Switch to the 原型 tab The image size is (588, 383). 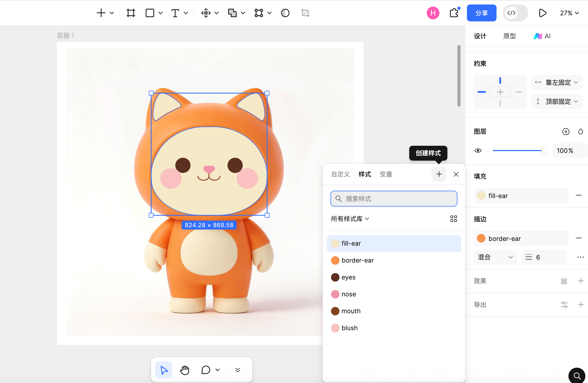point(509,36)
